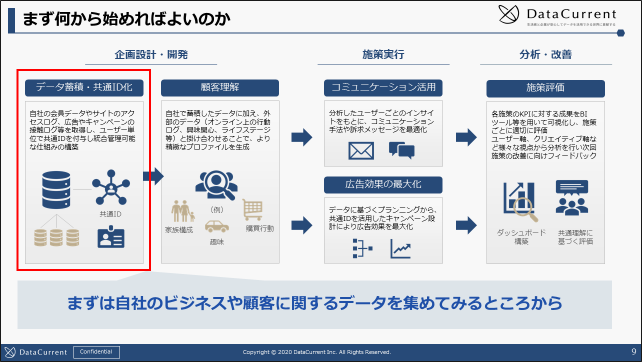
Task: Click the 共通理解に基づく評価 people presentation icon
Action: pyautogui.click(x=572, y=198)
